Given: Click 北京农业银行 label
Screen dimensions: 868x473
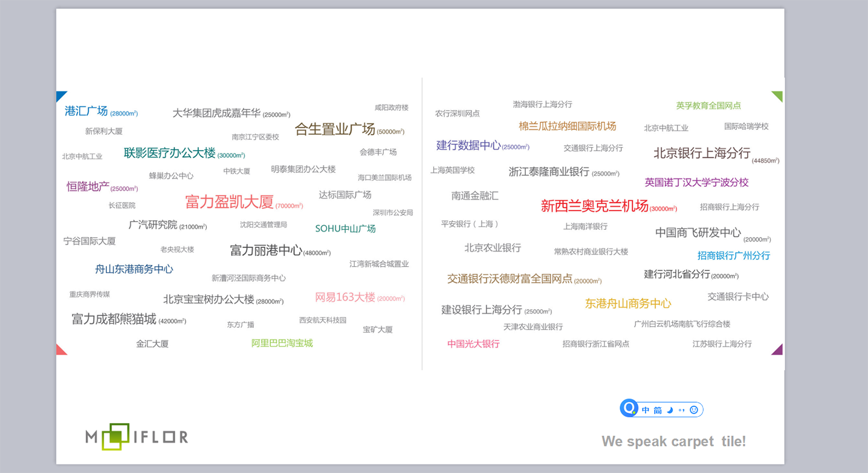Looking at the screenshot, I should (493, 248).
